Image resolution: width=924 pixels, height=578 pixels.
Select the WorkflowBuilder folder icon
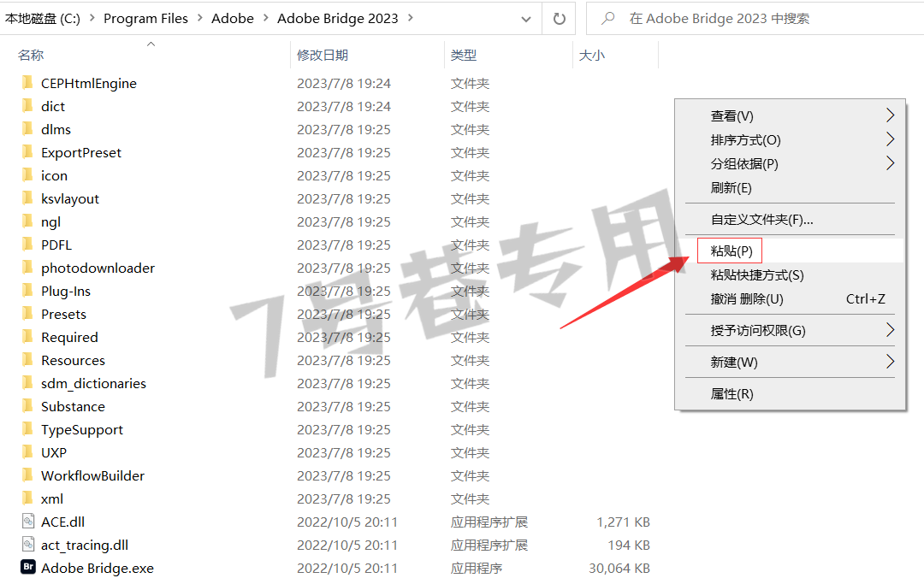pyautogui.click(x=27, y=475)
